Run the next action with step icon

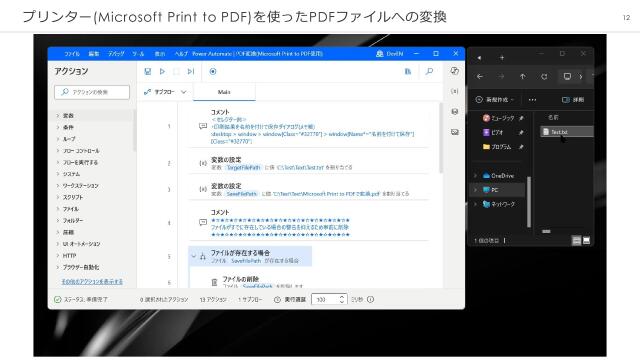191,71
